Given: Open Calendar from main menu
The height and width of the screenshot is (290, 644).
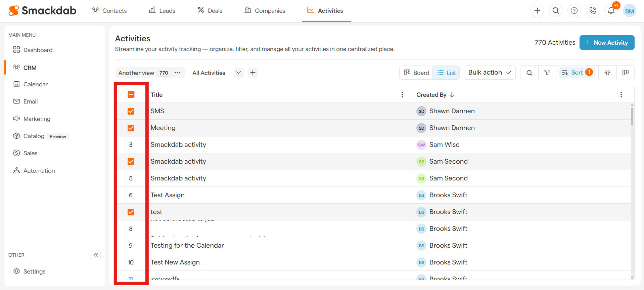Looking at the screenshot, I should (x=35, y=84).
